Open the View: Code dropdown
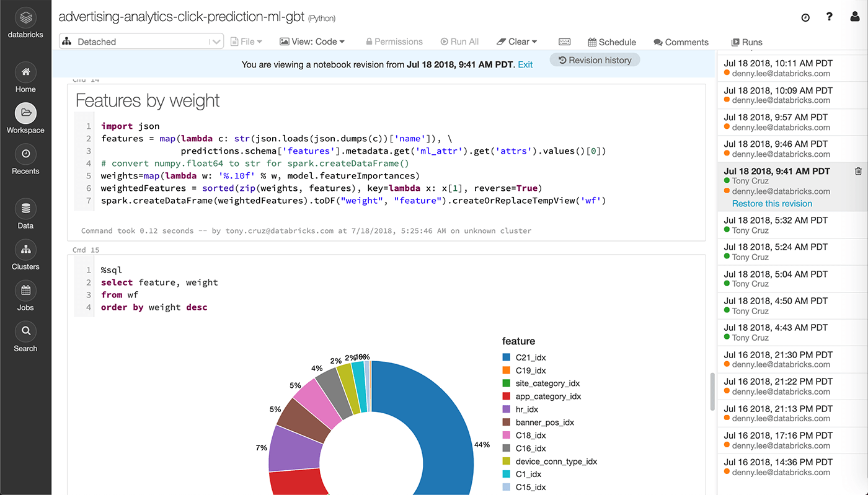The height and width of the screenshot is (495, 868). [312, 42]
